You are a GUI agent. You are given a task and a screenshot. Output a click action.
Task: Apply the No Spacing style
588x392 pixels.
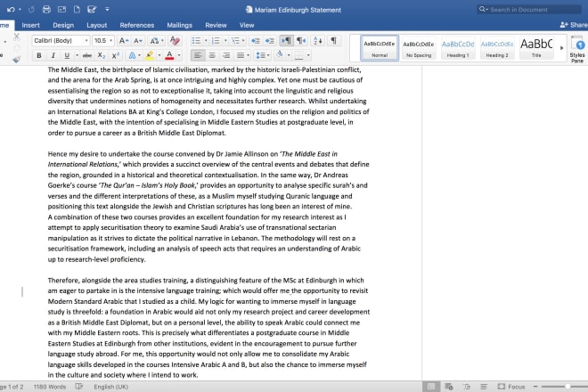click(419, 48)
